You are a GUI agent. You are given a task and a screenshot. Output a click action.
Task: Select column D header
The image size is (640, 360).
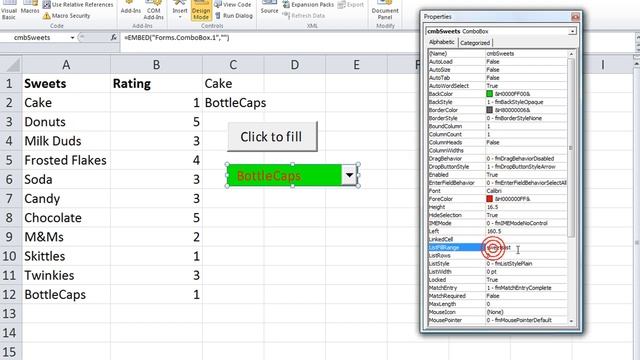click(295, 64)
